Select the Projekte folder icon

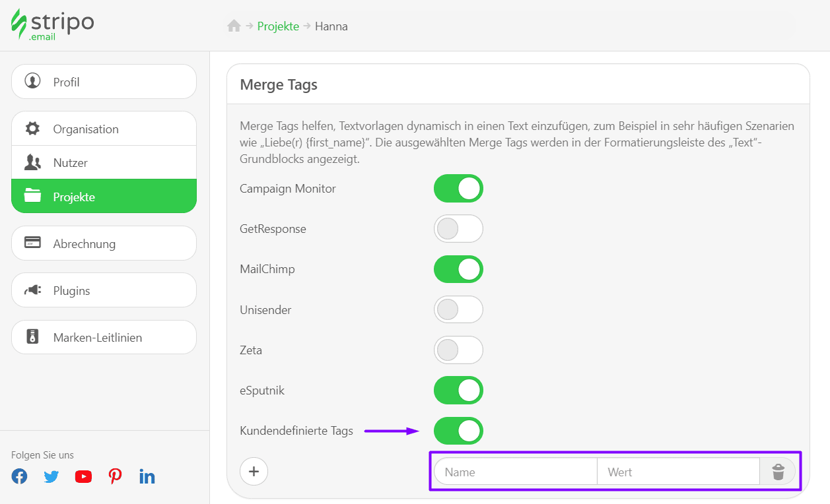pyautogui.click(x=34, y=196)
